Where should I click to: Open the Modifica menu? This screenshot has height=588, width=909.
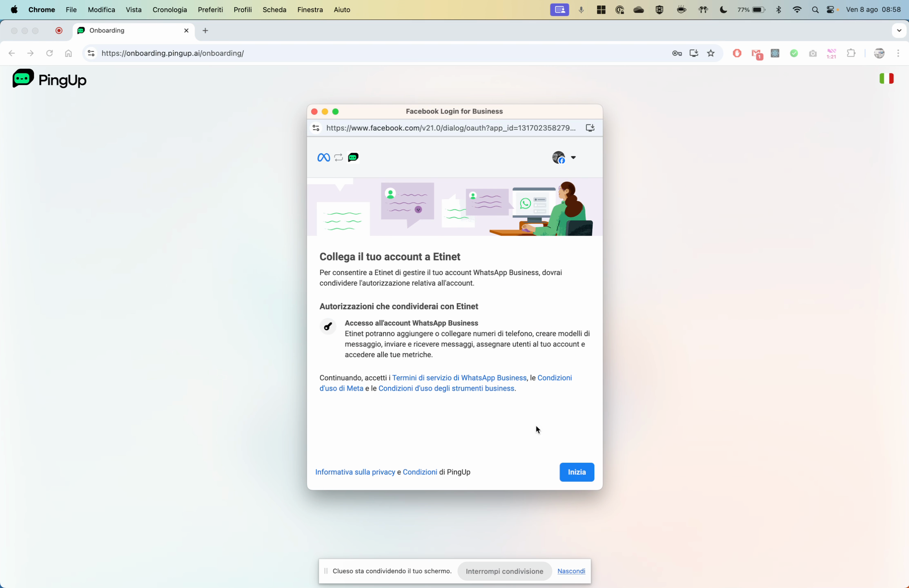(101, 10)
